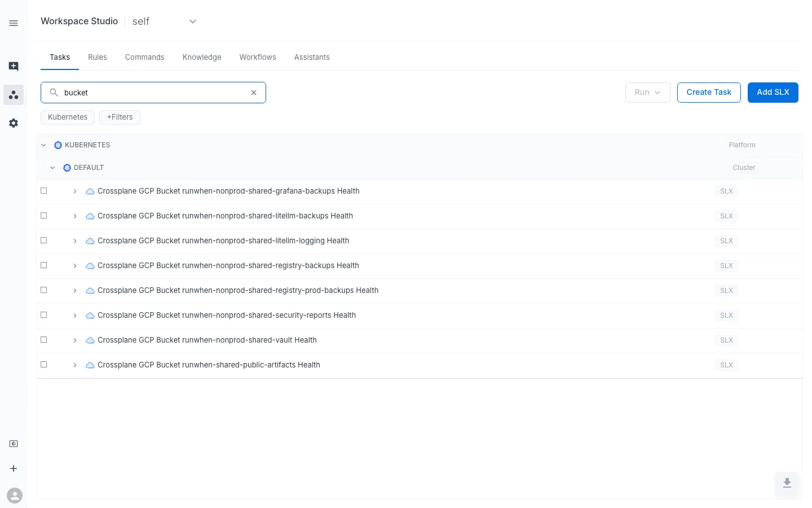The height and width of the screenshot is (508, 812).
Task: Select the workspace studio sidebar icon
Action: (x=14, y=95)
